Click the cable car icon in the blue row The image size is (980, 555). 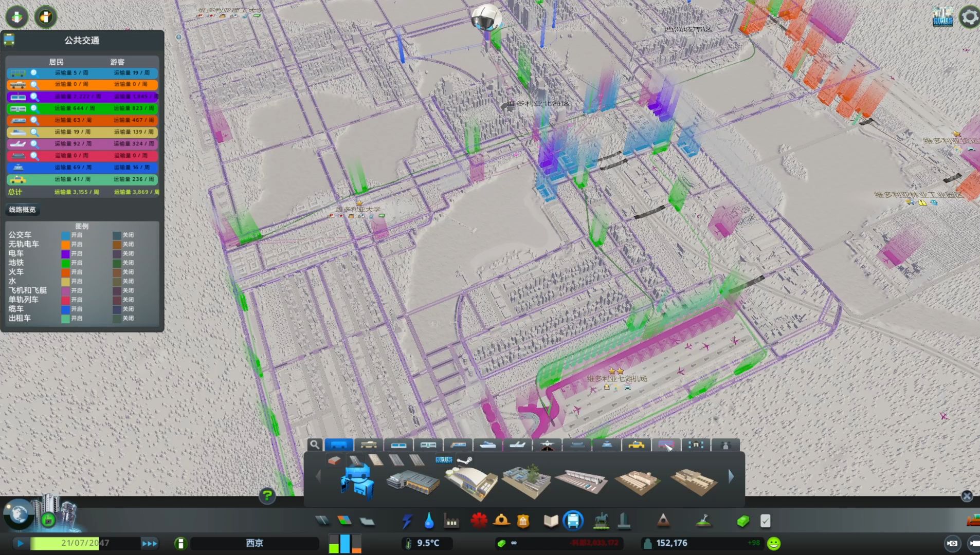[17, 168]
